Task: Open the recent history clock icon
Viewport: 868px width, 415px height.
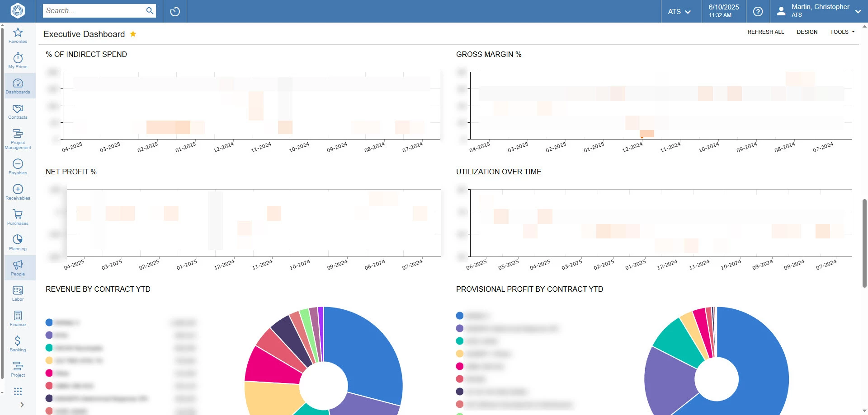Action: pyautogui.click(x=175, y=11)
